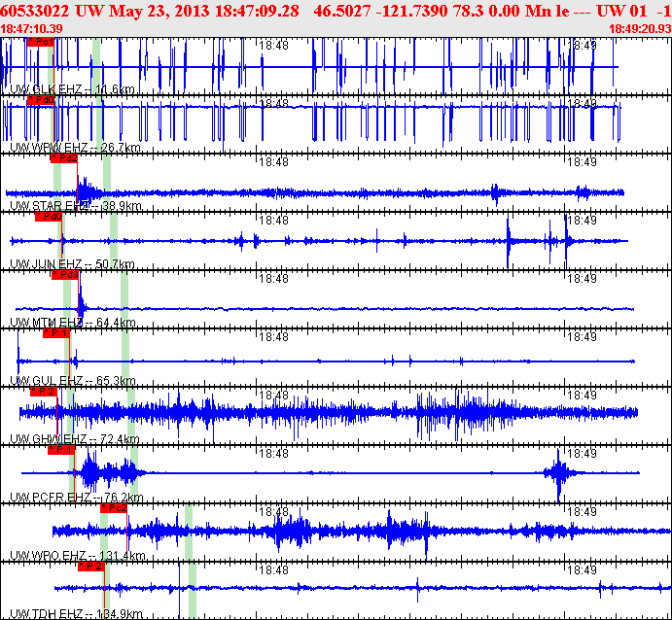Click the Pc2 pick flag on WPO trace

click(114, 507)
